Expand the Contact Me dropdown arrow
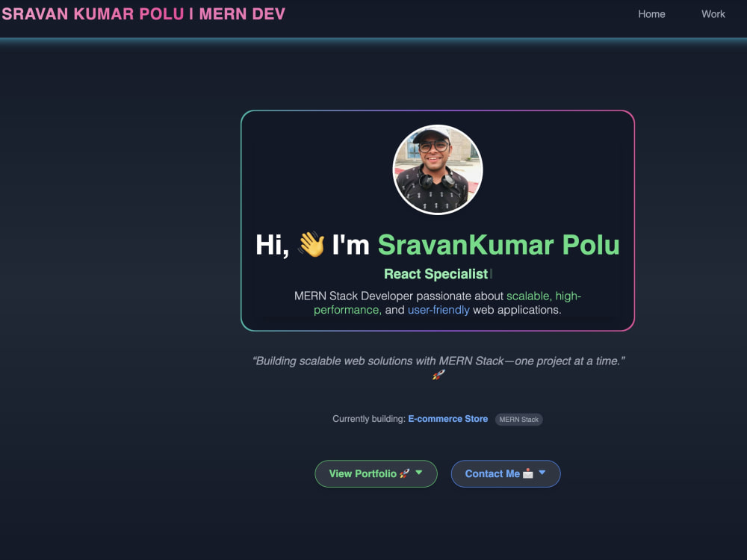747x560 pixels. pos(542,473)
